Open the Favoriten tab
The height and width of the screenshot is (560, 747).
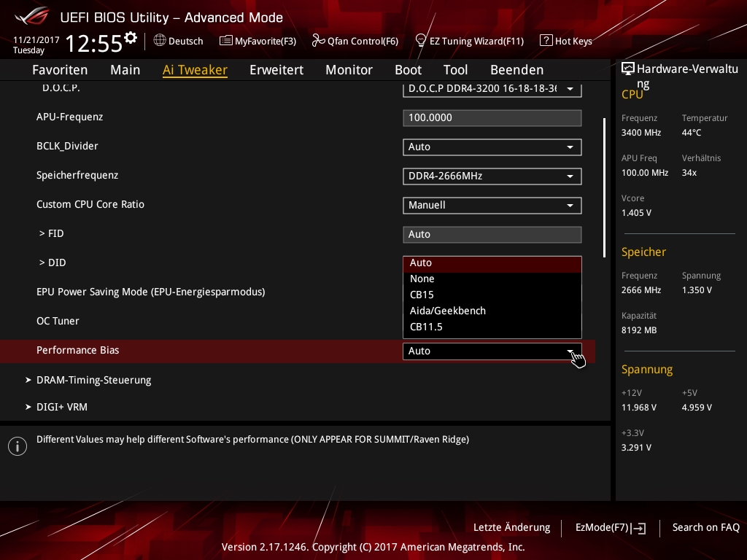tap(60, 70)
